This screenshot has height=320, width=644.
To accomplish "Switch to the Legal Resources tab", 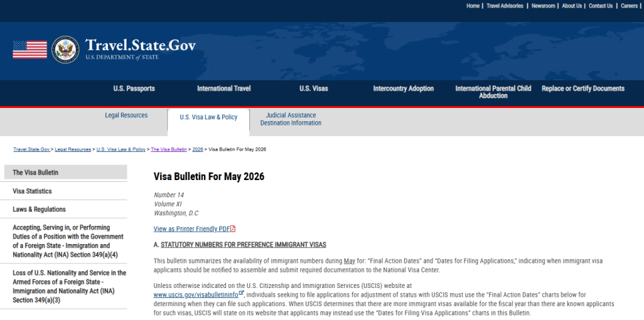I will click(x=126, y=115).
